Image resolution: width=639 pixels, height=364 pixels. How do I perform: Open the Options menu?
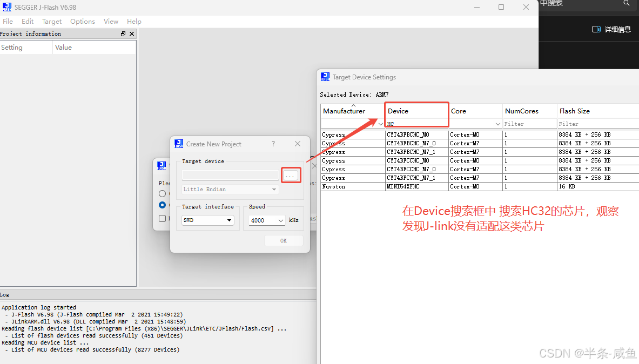(82, 22)
